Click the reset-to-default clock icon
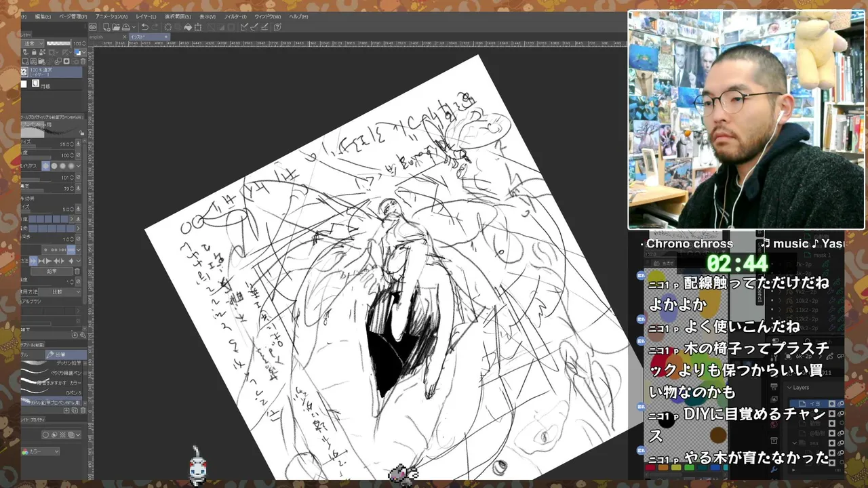The height and width of the screenshot is (488, 868). pyautogui.click(x=75, y=335)
